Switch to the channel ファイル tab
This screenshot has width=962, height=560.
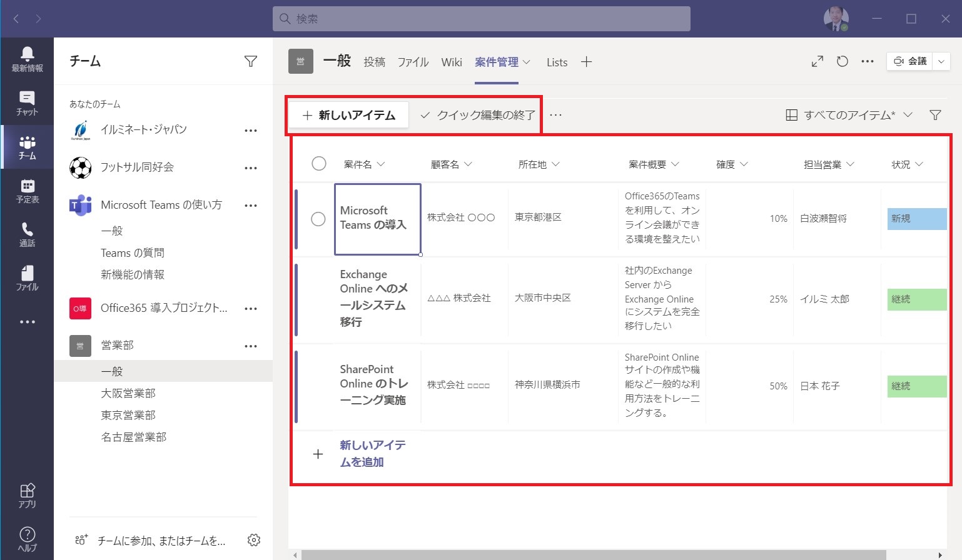(413, 62)
